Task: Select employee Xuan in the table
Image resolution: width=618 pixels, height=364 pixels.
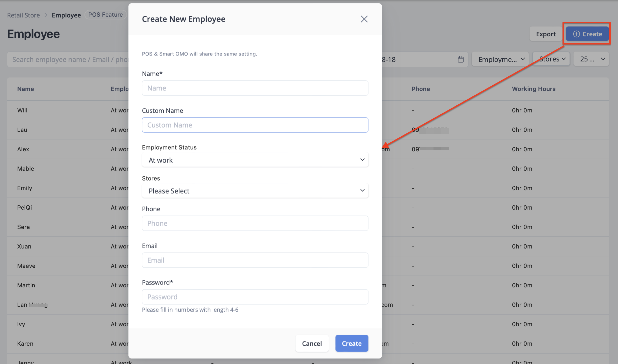Action: point(24,247)
